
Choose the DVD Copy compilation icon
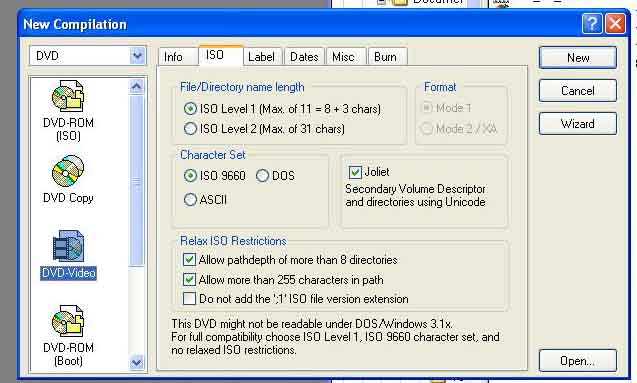68,171
